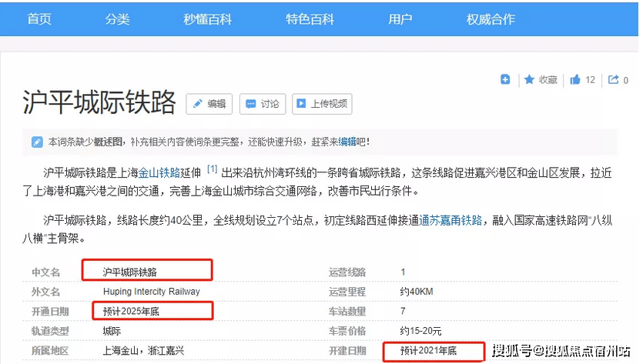Click the play icon on 上传视频
Image resolution: width=643 pixels, height=364 pixels.
[301, 104]
